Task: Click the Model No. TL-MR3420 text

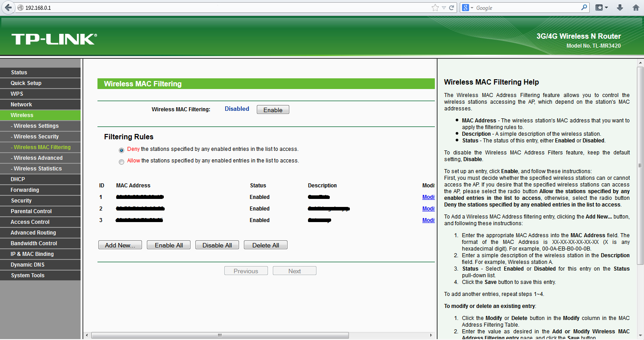Action: point(594,46)
